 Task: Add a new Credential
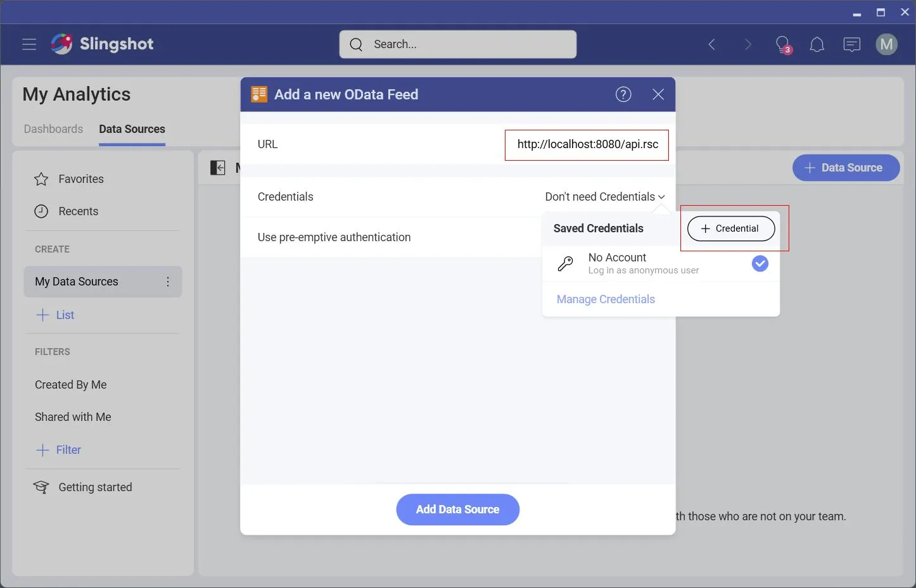(730, 228)
